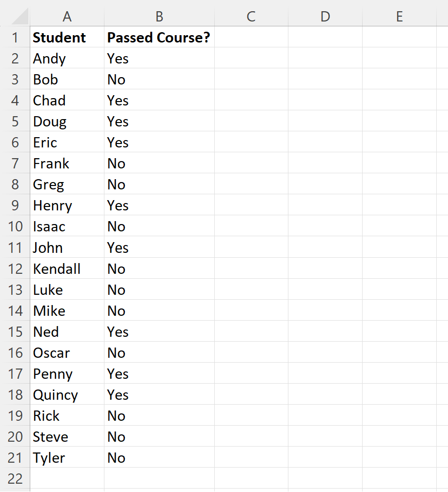Select the empty cell B22

point(159,479)
